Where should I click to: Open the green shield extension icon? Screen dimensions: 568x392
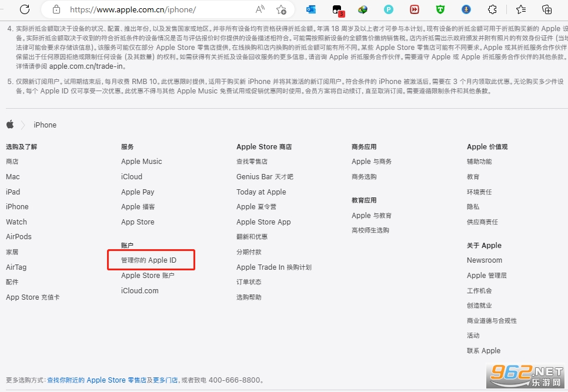coord(440,9)
